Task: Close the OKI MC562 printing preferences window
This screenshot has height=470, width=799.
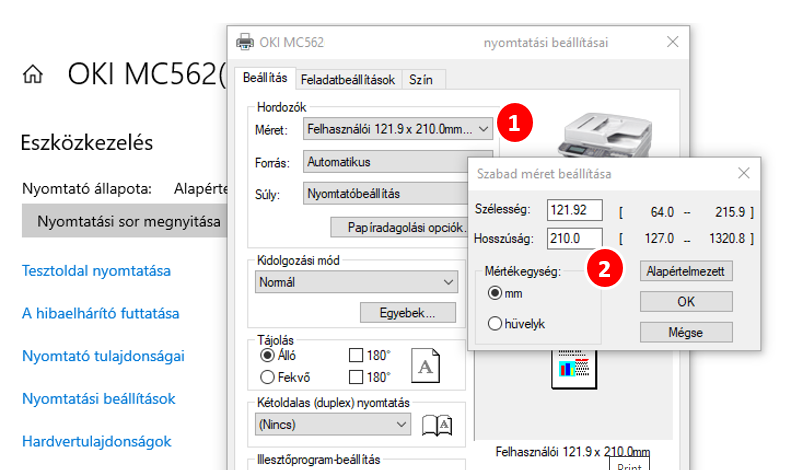Action: click(x=673, y=42)
